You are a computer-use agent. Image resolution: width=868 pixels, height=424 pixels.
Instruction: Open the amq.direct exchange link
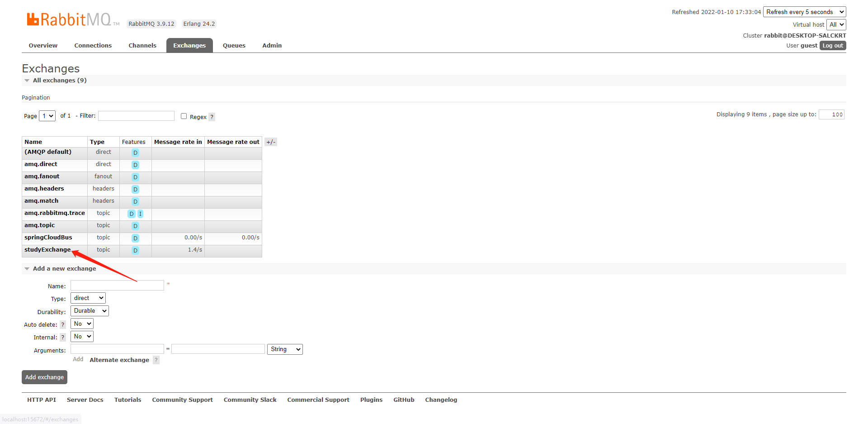pyautogui.click(x=41, y=164)
